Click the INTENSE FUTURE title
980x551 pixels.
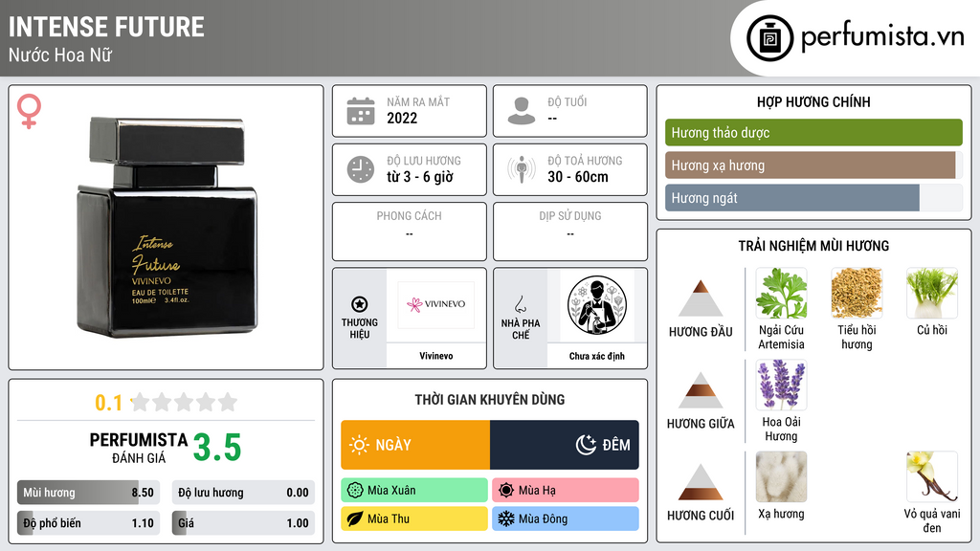[106, 27]
